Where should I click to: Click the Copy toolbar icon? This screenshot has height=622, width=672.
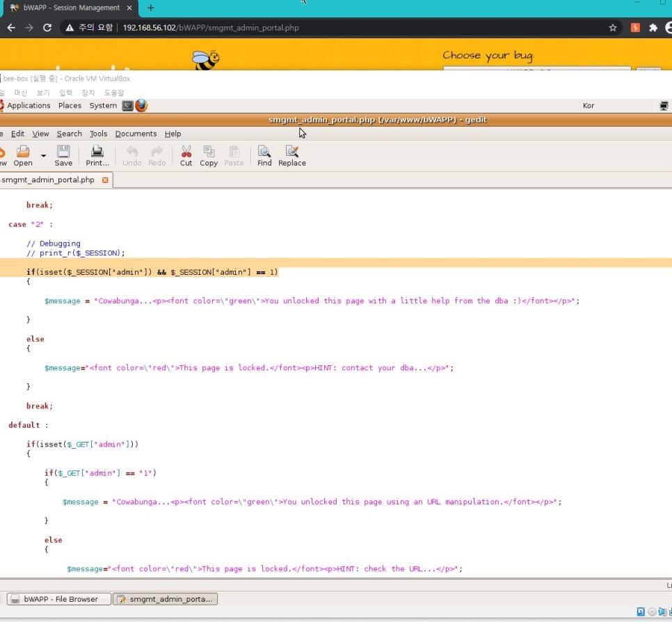point(209,156)
